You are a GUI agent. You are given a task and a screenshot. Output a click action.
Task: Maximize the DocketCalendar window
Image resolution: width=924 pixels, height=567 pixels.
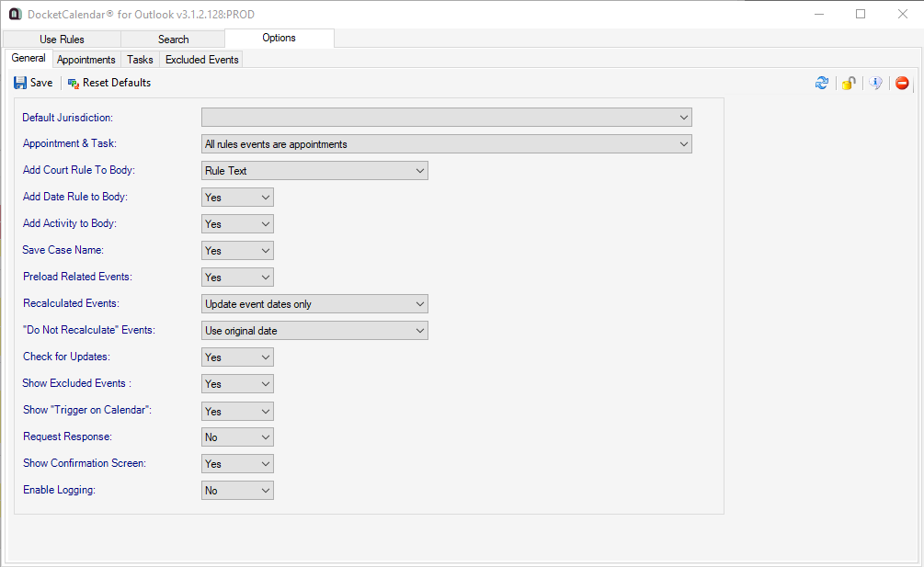click(861, 14)
